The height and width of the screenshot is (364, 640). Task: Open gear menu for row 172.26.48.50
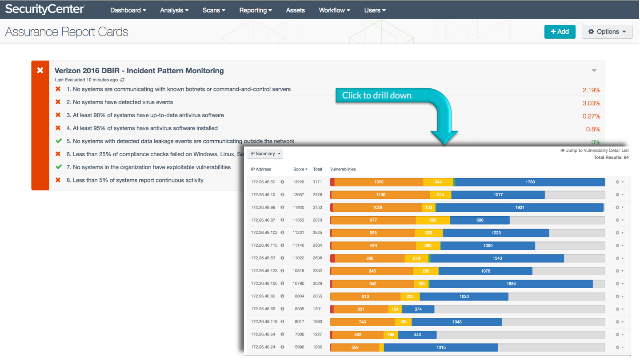(620, 182)
